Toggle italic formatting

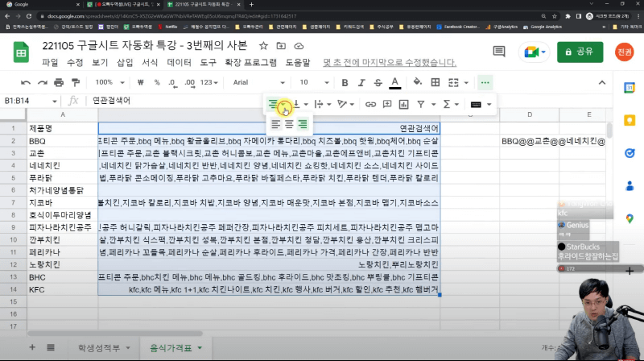[361, 83]
